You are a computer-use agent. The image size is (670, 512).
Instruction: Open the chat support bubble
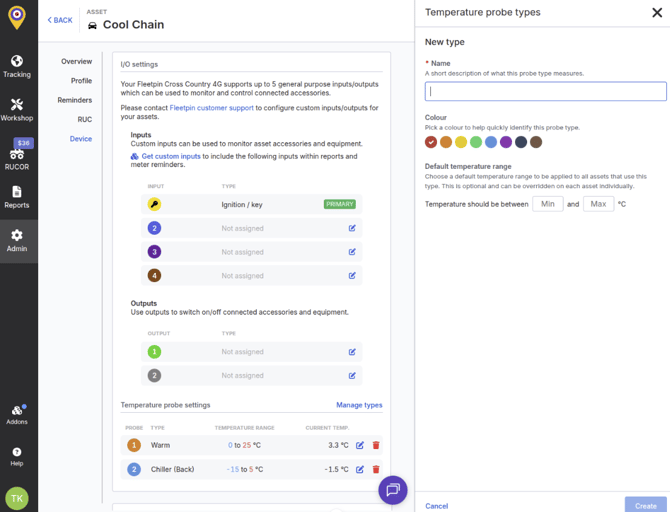pyautogui.click(x=392, y=490)
